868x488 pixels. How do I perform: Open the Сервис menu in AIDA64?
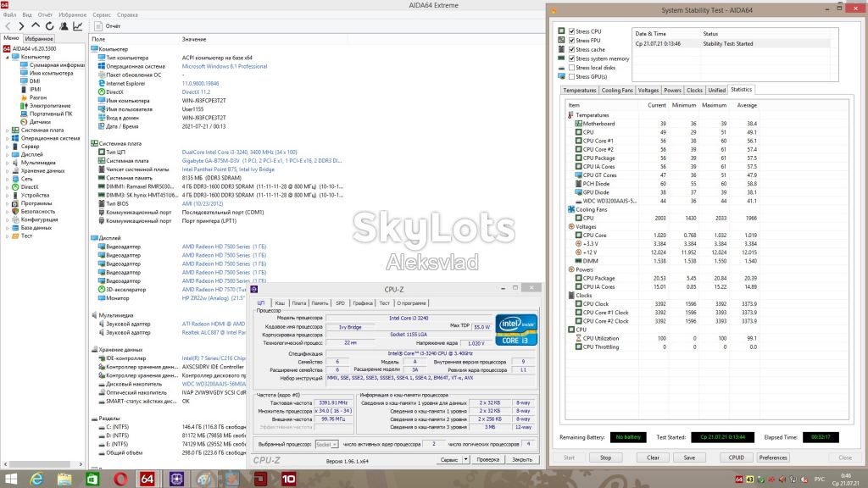102,15
